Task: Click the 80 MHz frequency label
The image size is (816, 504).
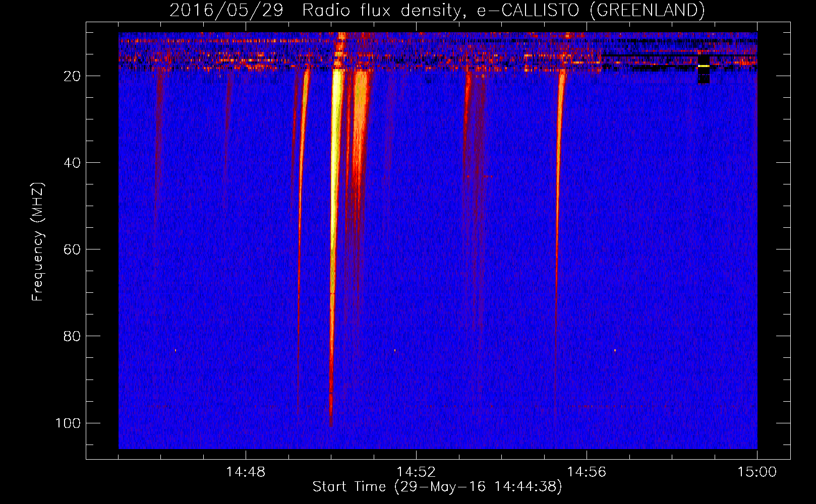Action: [x=72, y=336]
